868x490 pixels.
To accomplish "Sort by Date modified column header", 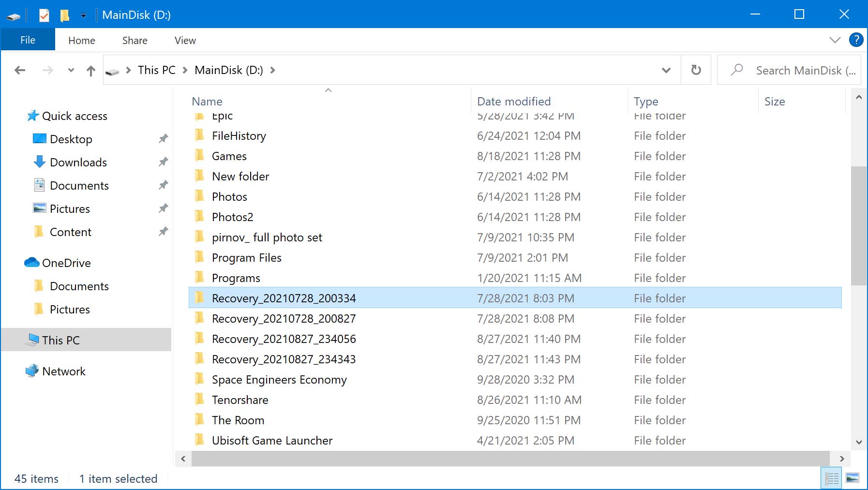I will point(514,102).
